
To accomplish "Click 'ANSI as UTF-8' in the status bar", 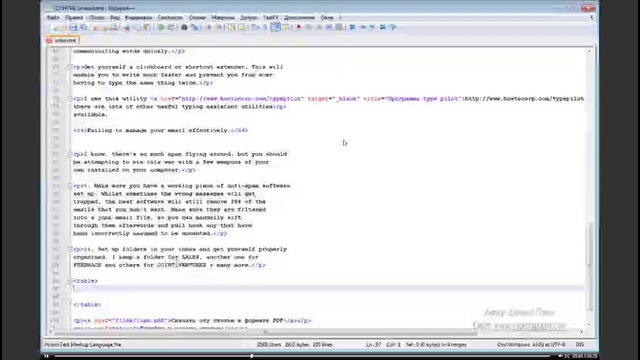I will [x=549, y=345].
